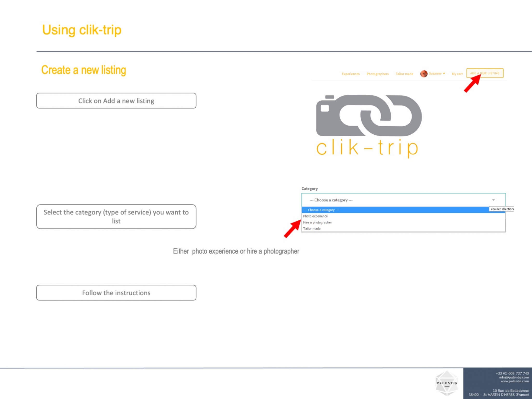The height and width of the screenshot is (399, 532).
Task: Expand the Suzanne user menu caret
Action: (x=444, y=74)
